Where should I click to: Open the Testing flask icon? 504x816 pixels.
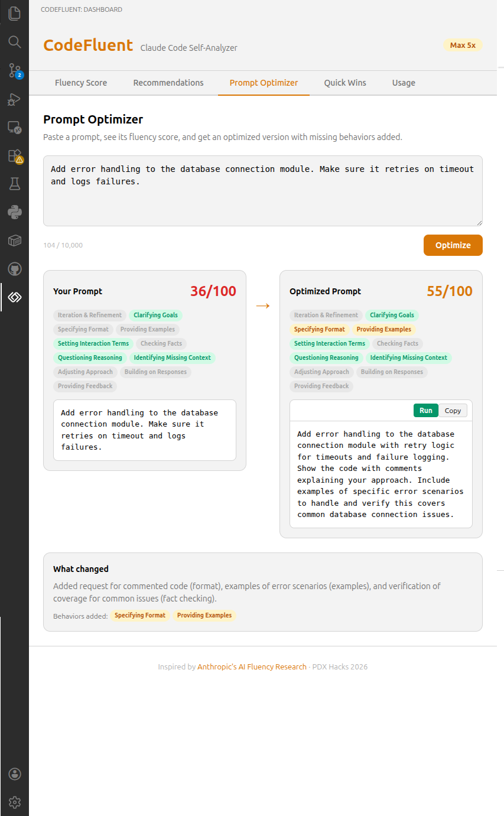14,184
